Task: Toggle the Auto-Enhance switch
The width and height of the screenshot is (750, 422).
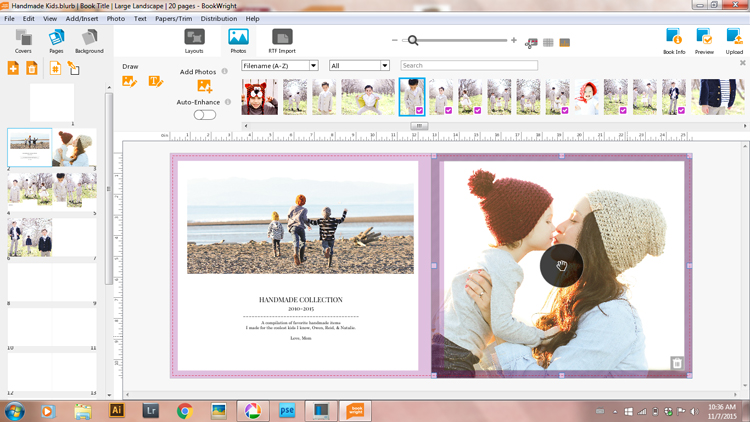Action: 205,115
